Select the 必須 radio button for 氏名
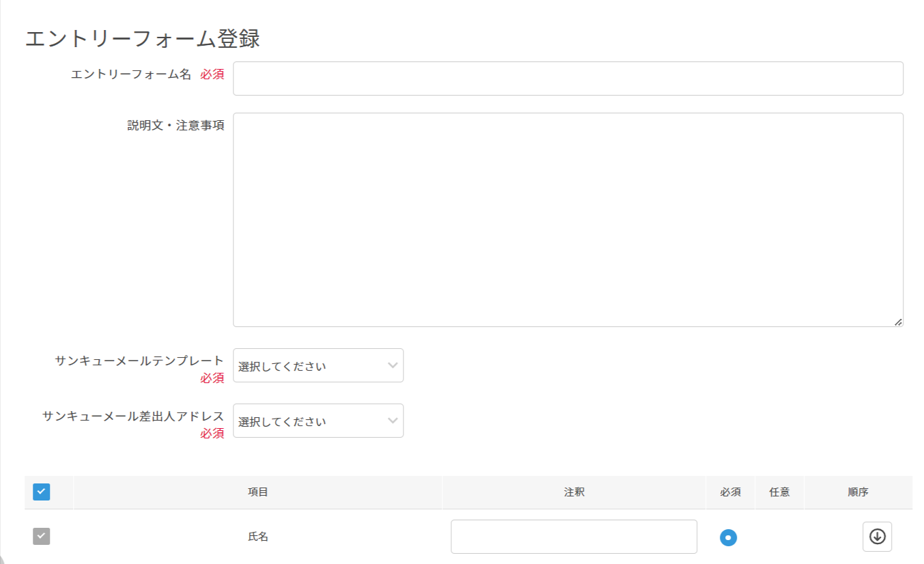This screenshot has width=924, height=564. pos(728,537)
